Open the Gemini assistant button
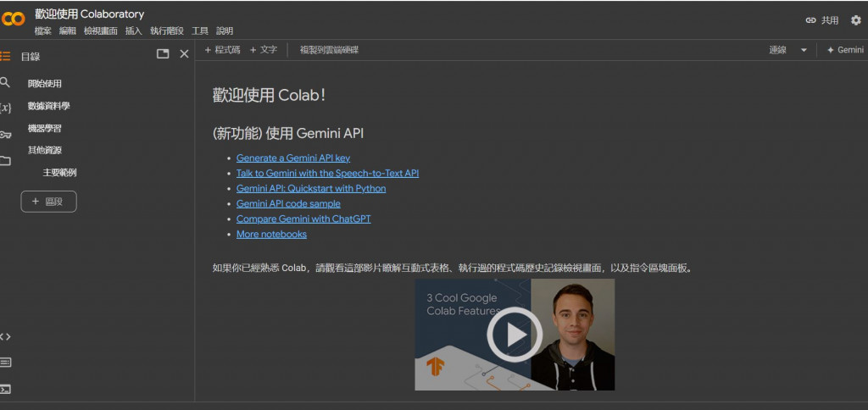The height and width of the screenshot is (410, 868). [x=845, y=50]
